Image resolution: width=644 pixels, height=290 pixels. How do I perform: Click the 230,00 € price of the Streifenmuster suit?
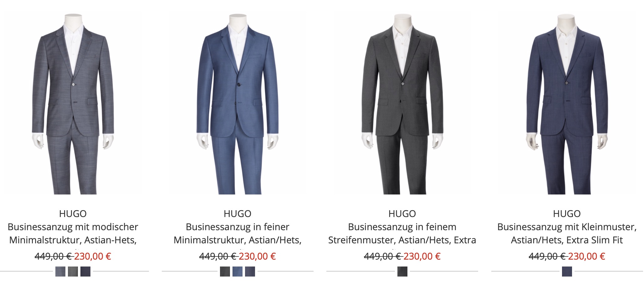pos(422,256)
